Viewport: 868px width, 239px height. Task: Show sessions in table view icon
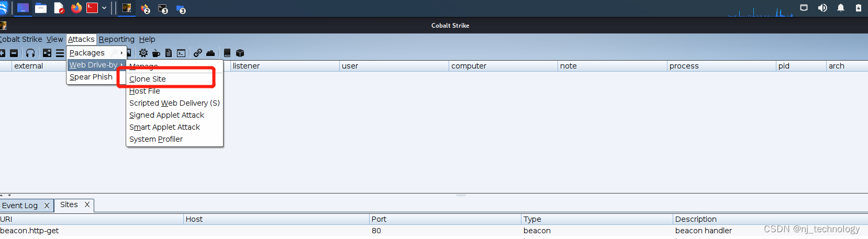(x=60, y=53)
